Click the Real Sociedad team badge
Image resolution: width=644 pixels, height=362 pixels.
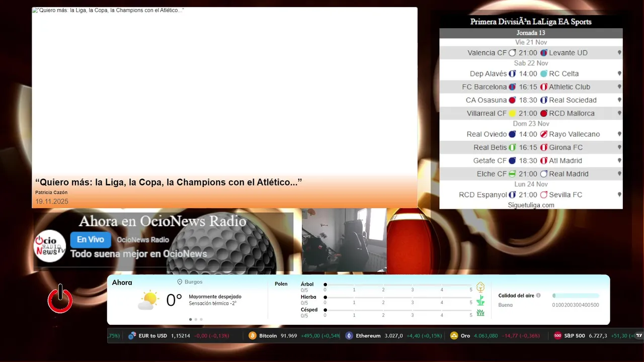(543, 100)
